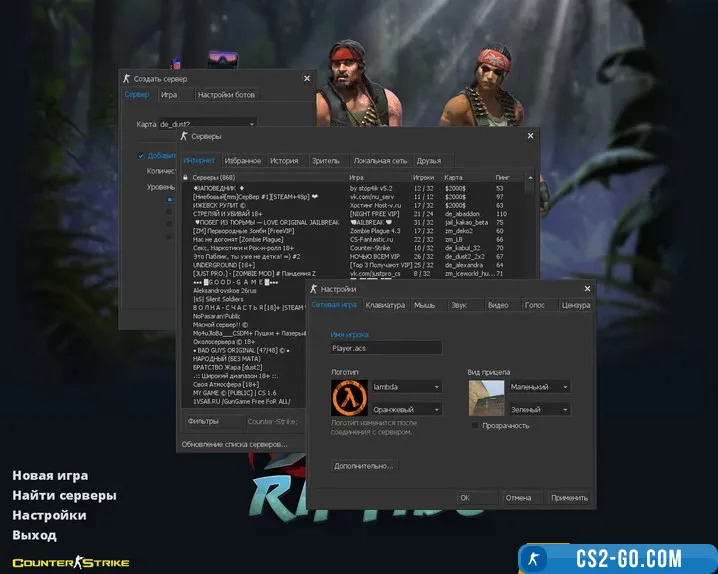Open the Избранное tab in Серверы

coord(243,160)
